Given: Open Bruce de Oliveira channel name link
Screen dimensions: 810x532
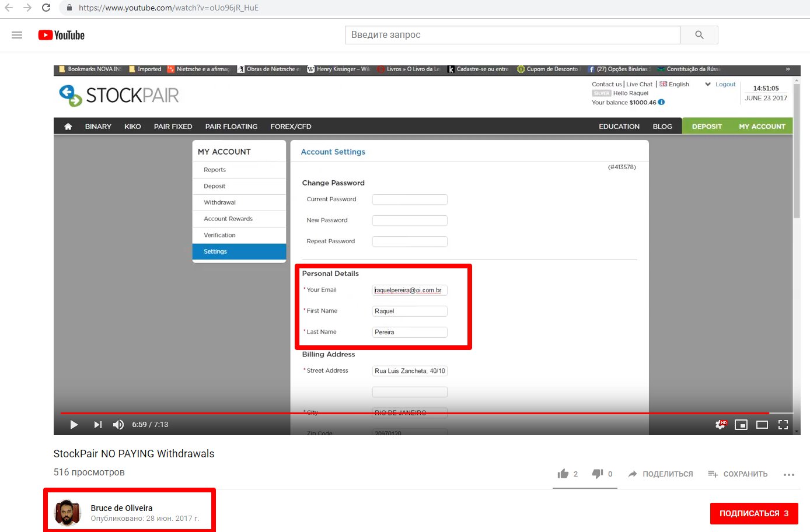Looking at the screenshot, I should point(121,508).
